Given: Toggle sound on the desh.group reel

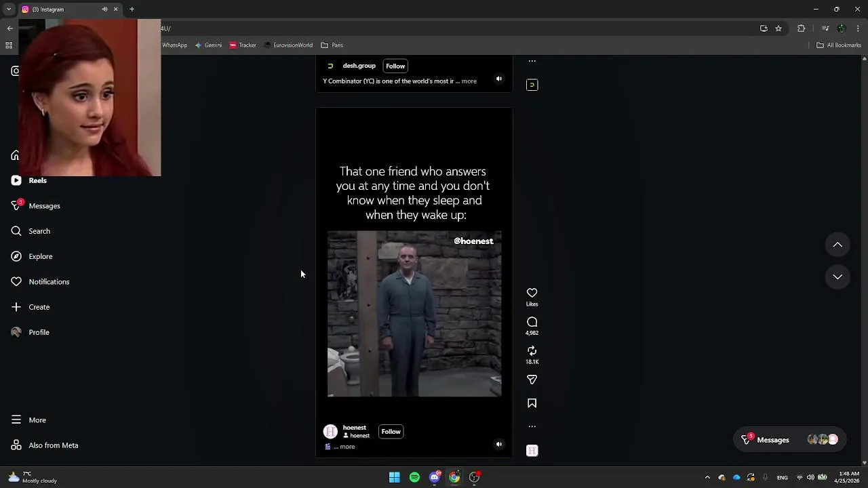Looking at the screenshot, I should (x=498, y=79).
